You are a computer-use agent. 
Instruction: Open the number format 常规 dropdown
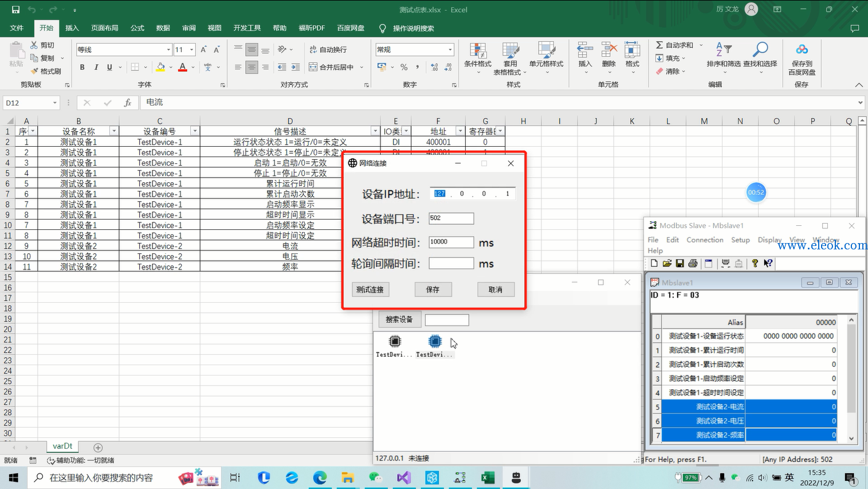[450, 50]
